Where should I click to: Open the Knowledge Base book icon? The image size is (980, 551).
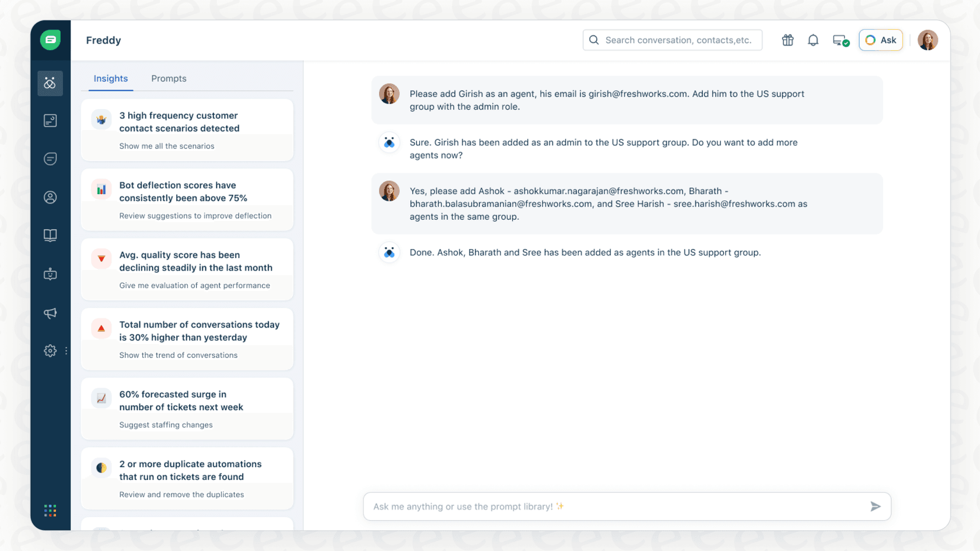[50, 235]
